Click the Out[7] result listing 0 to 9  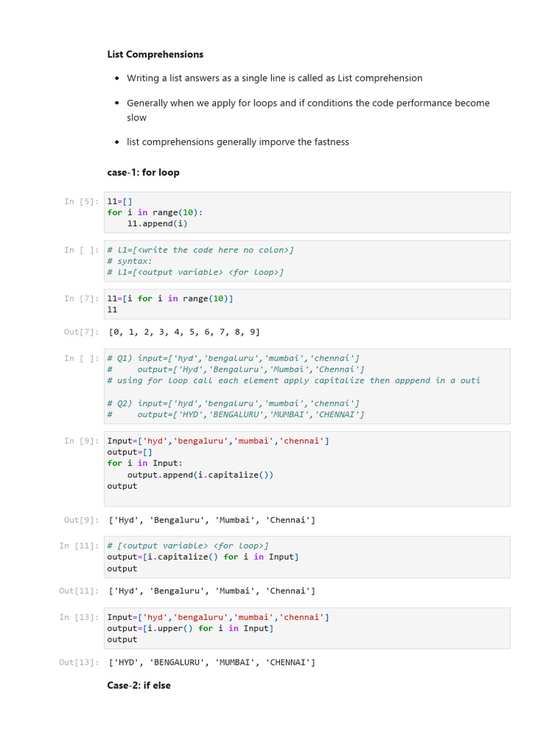pyautogui.click(x=184, y=332)
